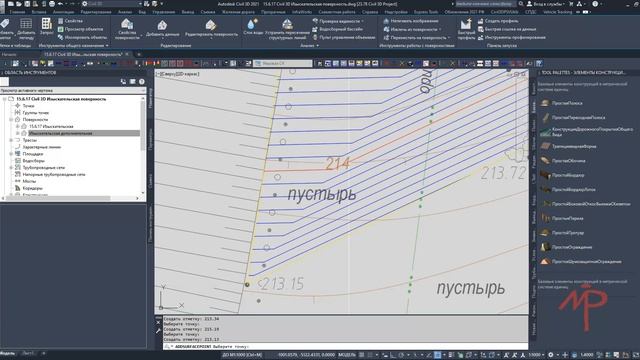Click Quick data shortcut (Быстрая ссылка на данные)

coord(507,29)
